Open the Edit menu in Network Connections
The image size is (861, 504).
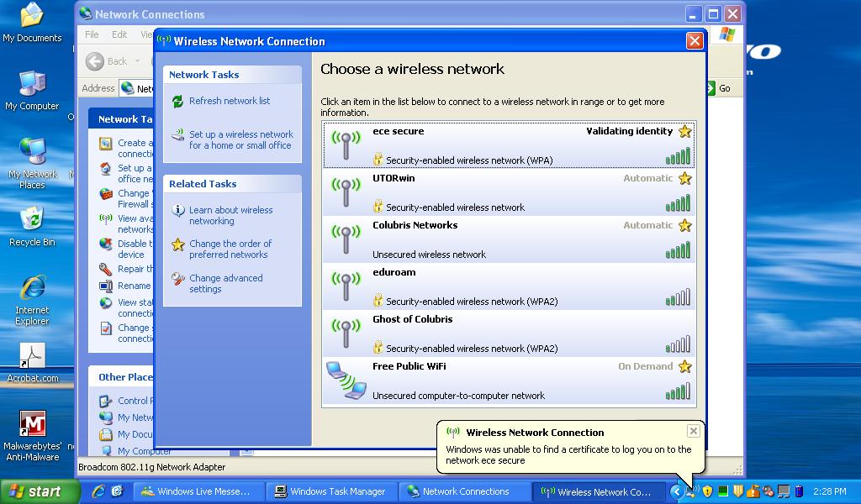(x=119, y=34)
